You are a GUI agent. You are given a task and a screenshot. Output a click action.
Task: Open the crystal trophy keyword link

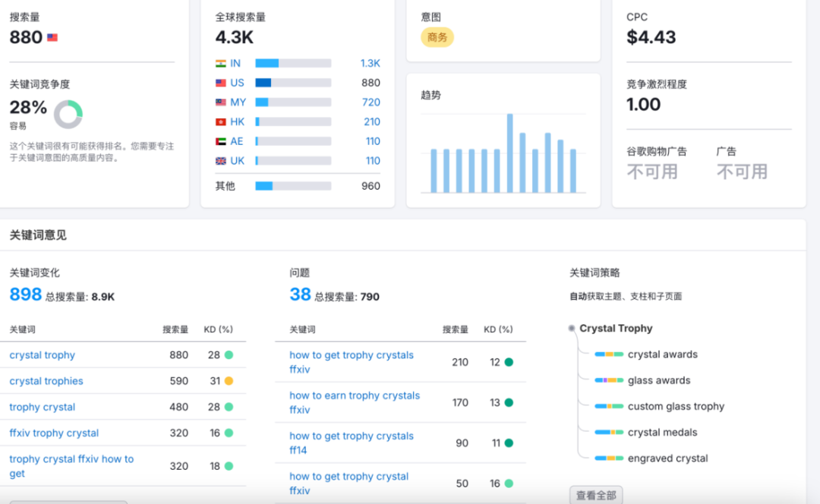tap(42, 354)
